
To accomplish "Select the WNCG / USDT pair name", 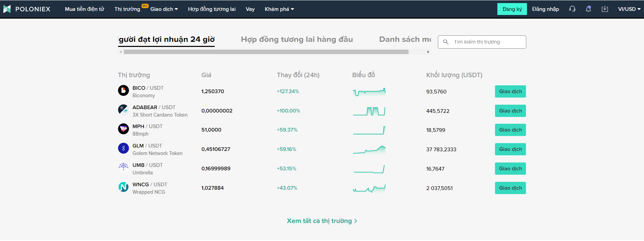I will [150, 185].
